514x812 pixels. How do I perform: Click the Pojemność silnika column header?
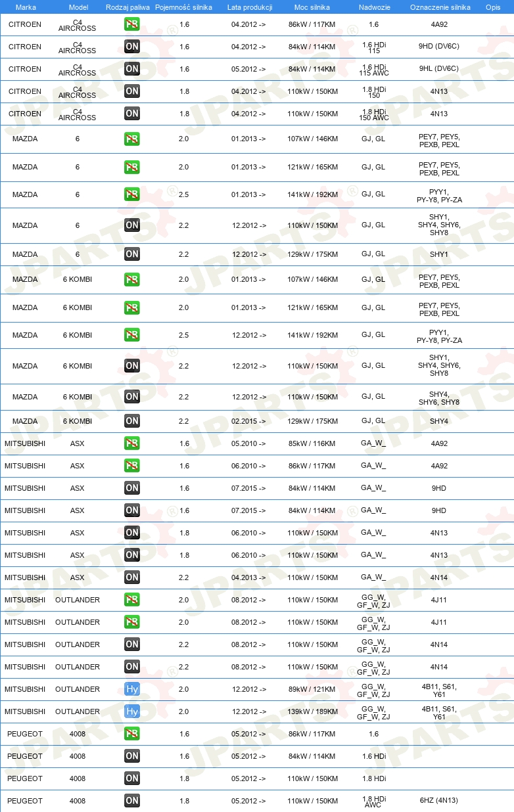point(184,7)
